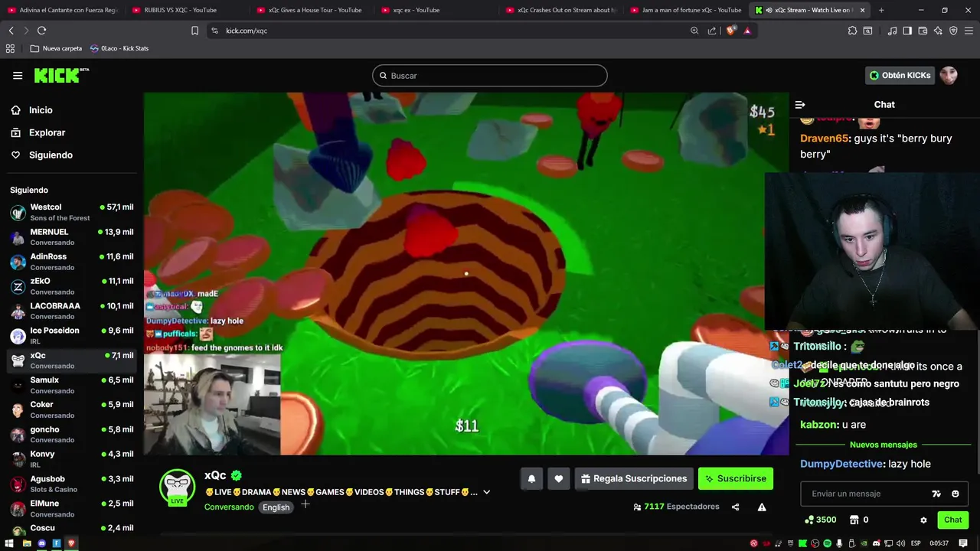Open AdinRoss's channel in the following list
The image size is (980, 551).
tap(71, 262)
